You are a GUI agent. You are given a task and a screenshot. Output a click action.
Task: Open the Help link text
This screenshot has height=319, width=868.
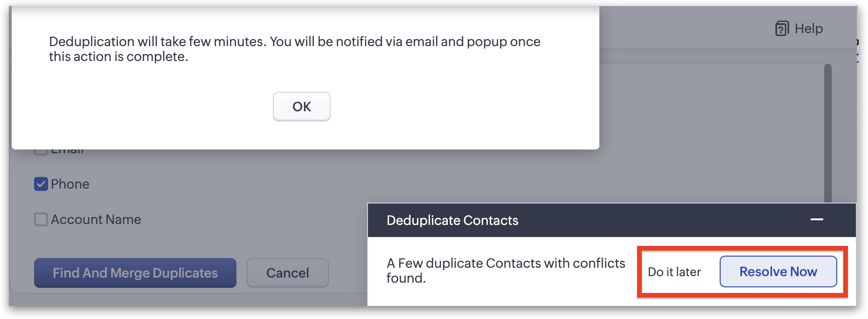point(809,28)
